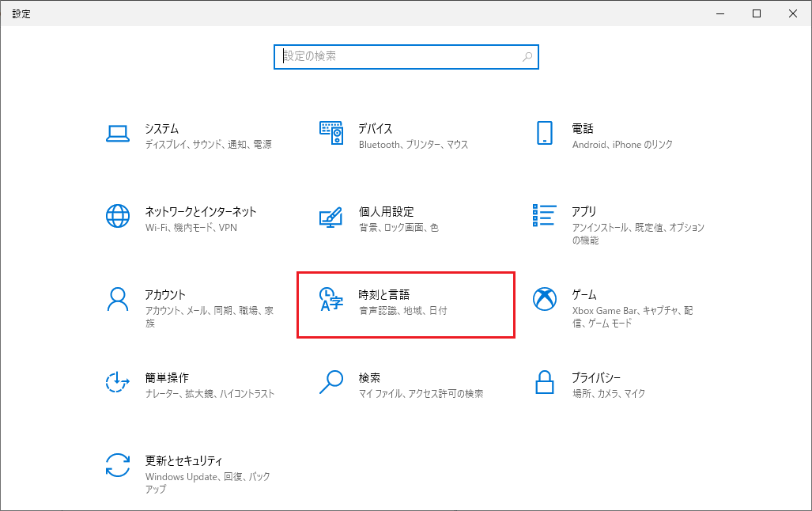The height and width of the screenshot is (511, 812).
Task: Click the ゲーム Xbox icon
Action: pyautogui.click(x=544, y=300)
